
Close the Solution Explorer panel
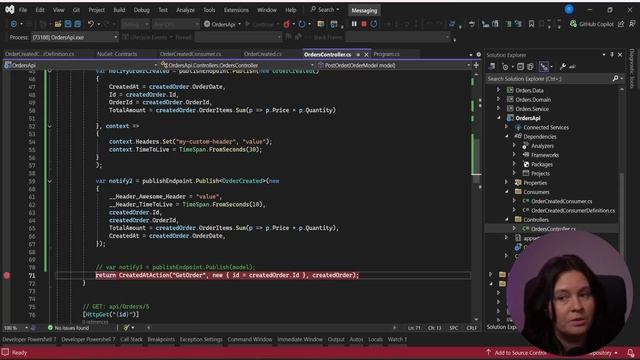620,55
